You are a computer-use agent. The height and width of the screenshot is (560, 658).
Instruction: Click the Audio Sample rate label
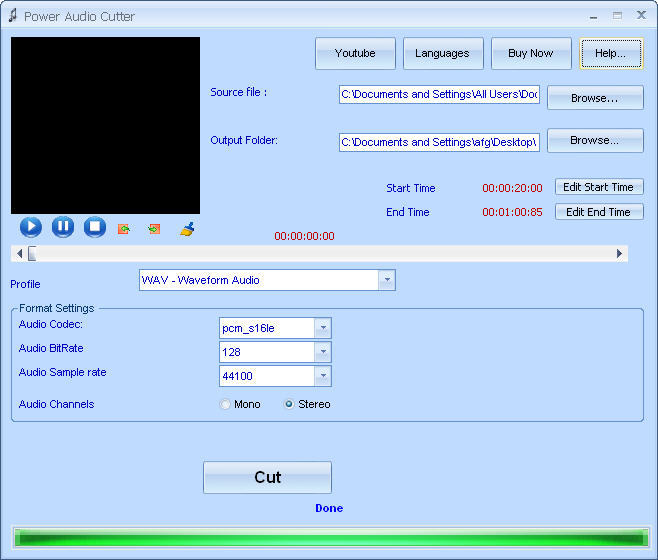[x=63, y=372]
